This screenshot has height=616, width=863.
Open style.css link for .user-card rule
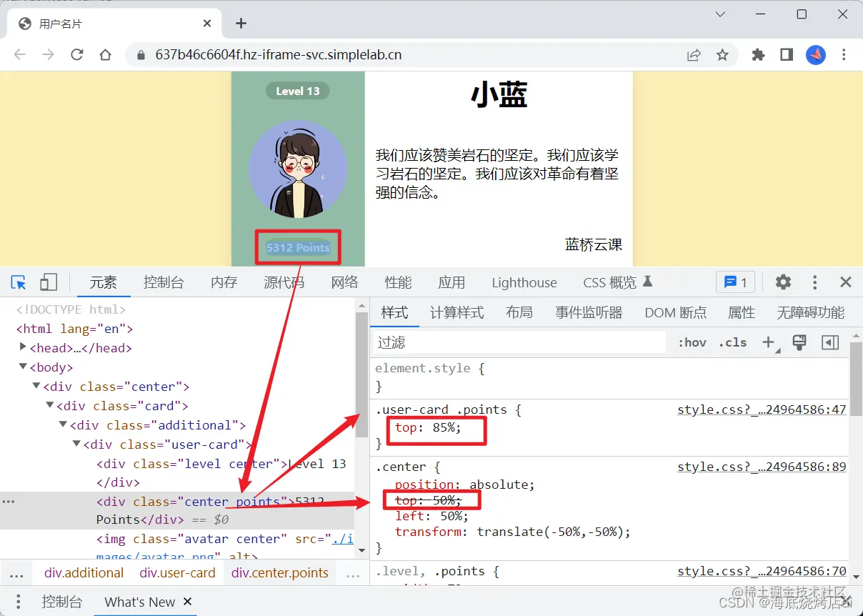click(762, 409)
